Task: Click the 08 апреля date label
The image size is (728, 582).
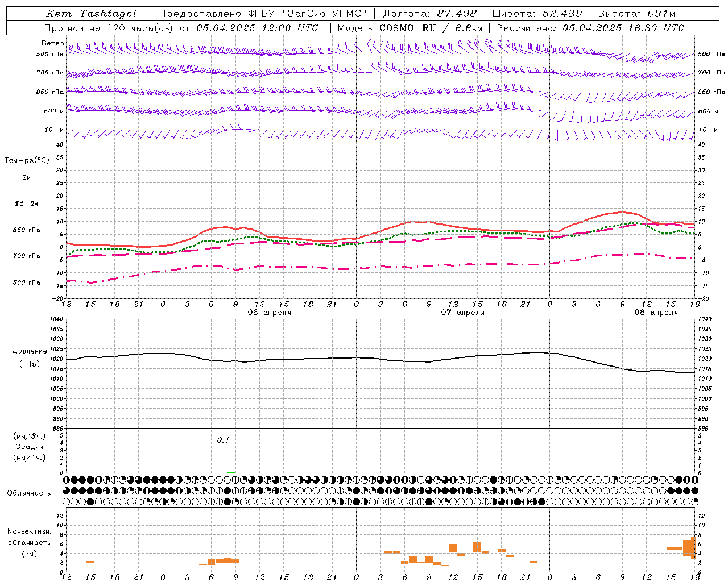Action: click(656, 313)
